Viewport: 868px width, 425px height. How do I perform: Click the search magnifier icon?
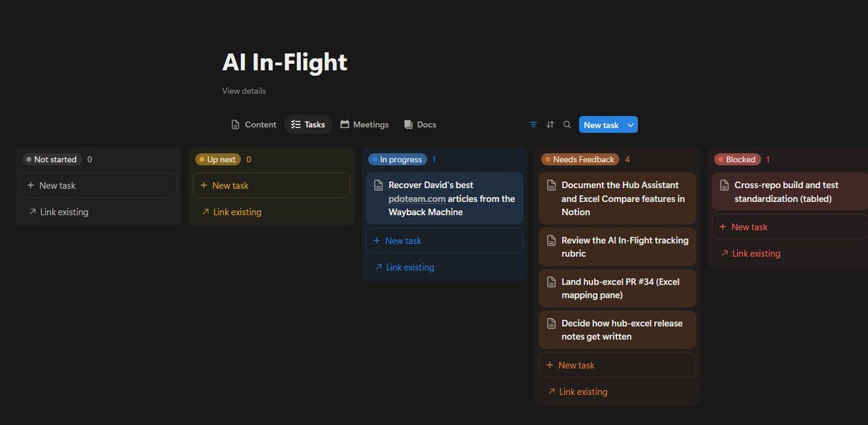click(567, 125)
